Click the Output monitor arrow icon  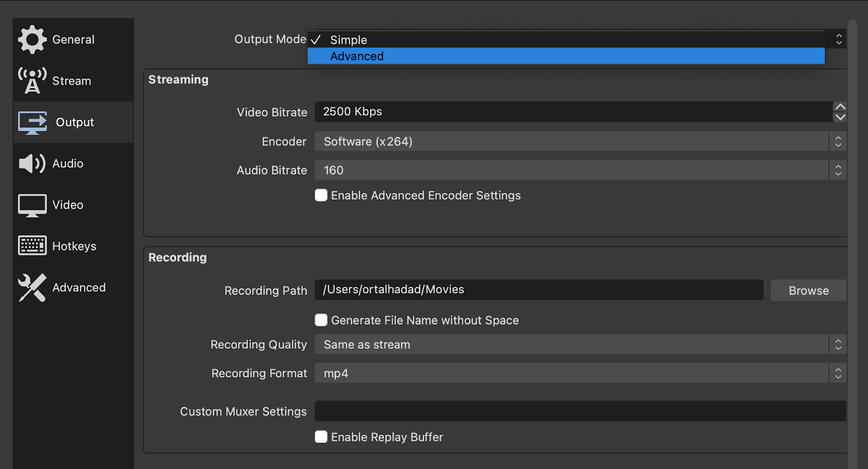pyautogui.click(x=33, y=123)
